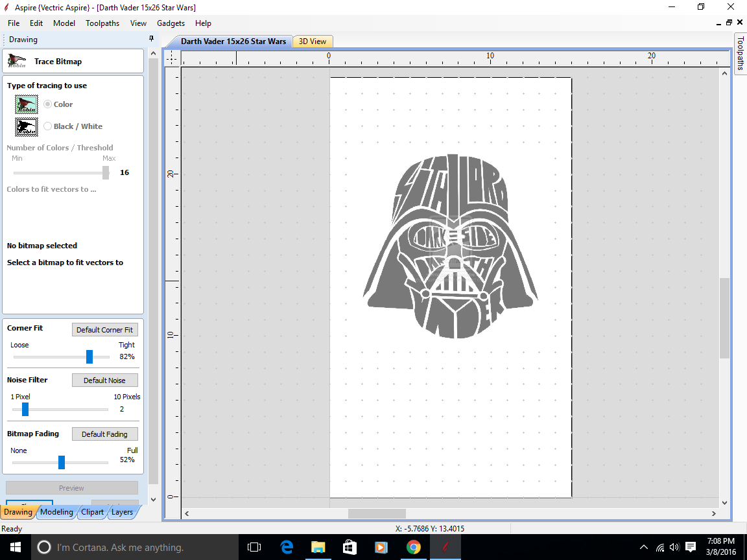Select the Black/White tracing preview icon
This screenshot has height=560, width=747.
coord(26,126)
